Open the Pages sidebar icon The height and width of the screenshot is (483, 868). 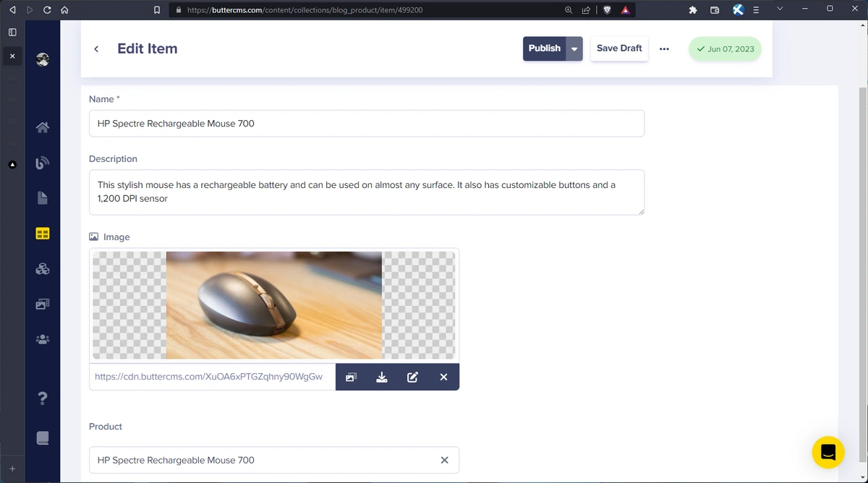point(43,198)
